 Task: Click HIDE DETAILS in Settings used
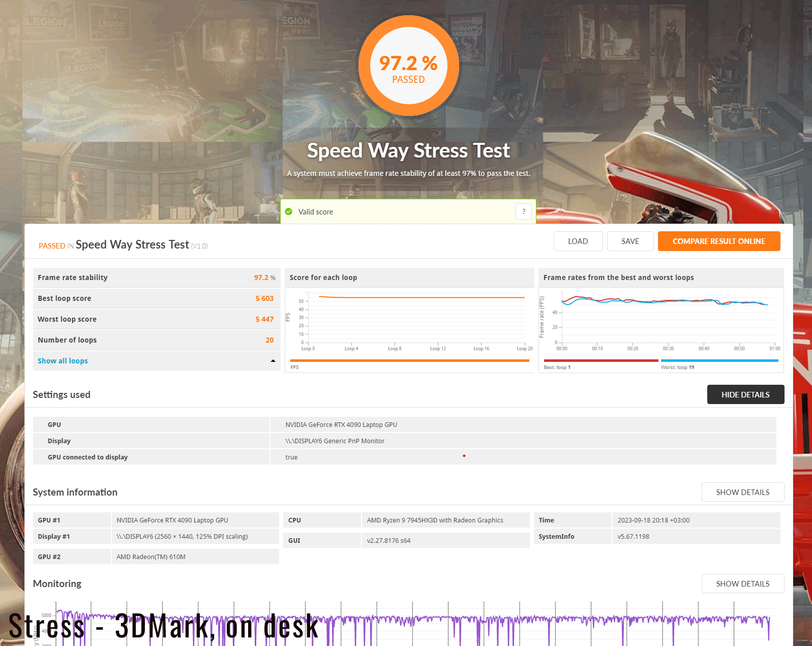point(745,394)
